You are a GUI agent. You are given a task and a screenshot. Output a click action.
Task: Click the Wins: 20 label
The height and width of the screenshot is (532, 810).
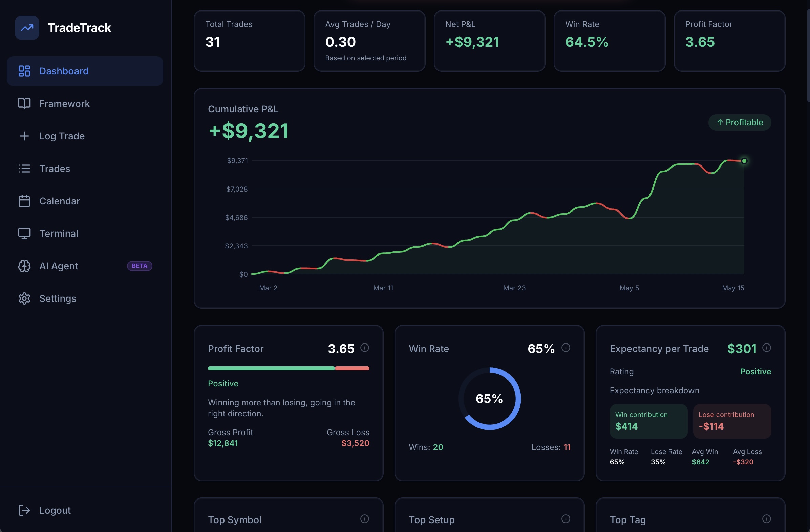pyautogui.click(x=426, y=447)
